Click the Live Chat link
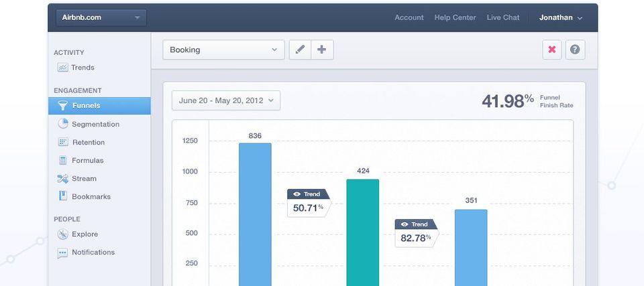The width and height of the screenshot is (644, 286). pos(503,17)
